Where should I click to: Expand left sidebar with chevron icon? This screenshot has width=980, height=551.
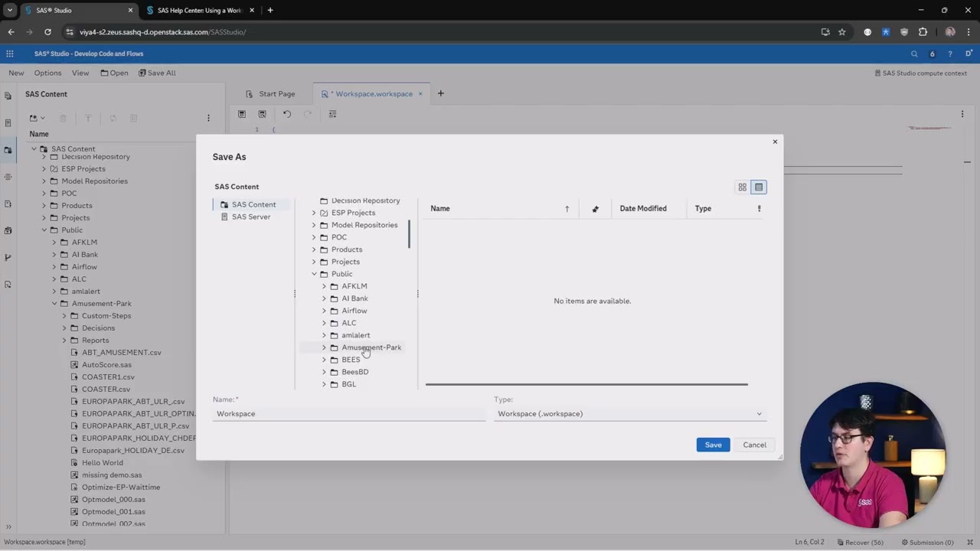[x=8, y=527]
